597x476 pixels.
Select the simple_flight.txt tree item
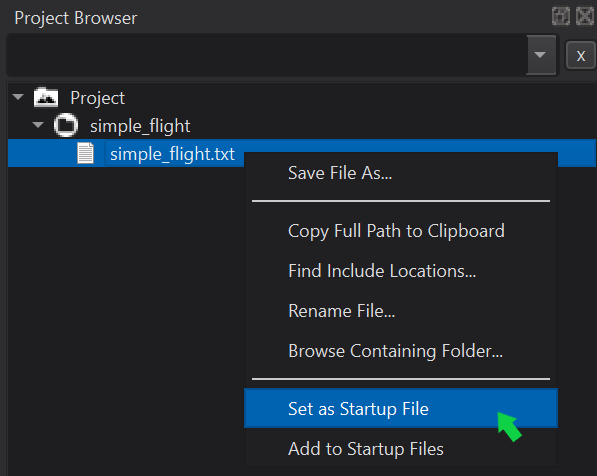pyautogui.click(x=172, y=154)
